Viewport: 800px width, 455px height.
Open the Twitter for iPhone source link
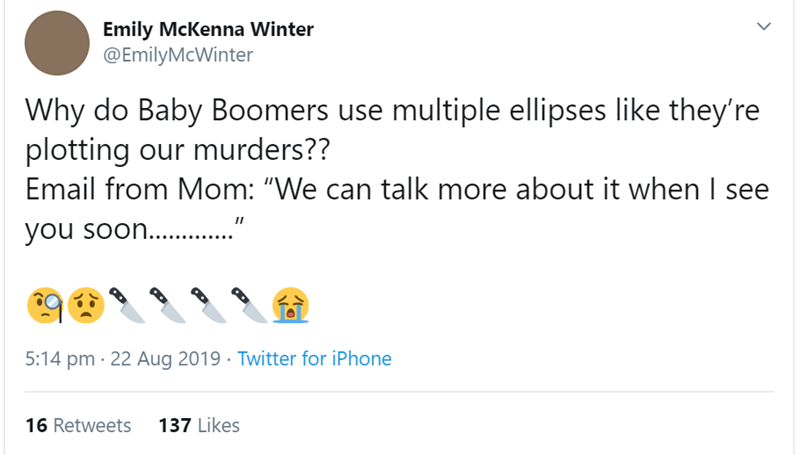pos(314,358)
